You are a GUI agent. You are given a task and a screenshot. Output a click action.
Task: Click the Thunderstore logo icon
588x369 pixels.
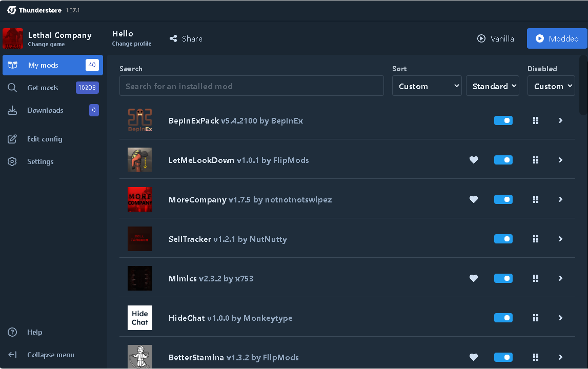(12, 10)
